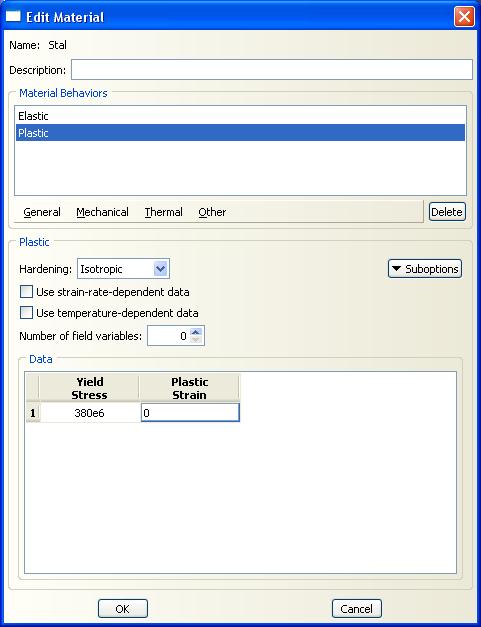Open the Other menu
481x627 pixels.
212,212
